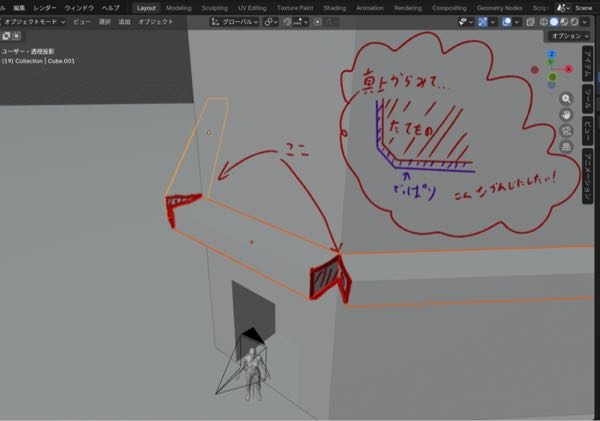Switch to the Animation workspace tab
Image resolution: width=600 pixels, height=421 pixels.
(370, 8)
